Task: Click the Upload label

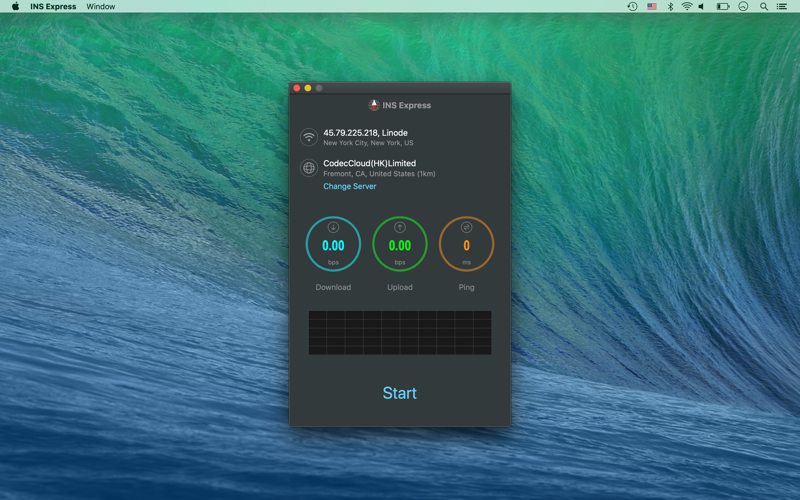Action: (399, 287)
